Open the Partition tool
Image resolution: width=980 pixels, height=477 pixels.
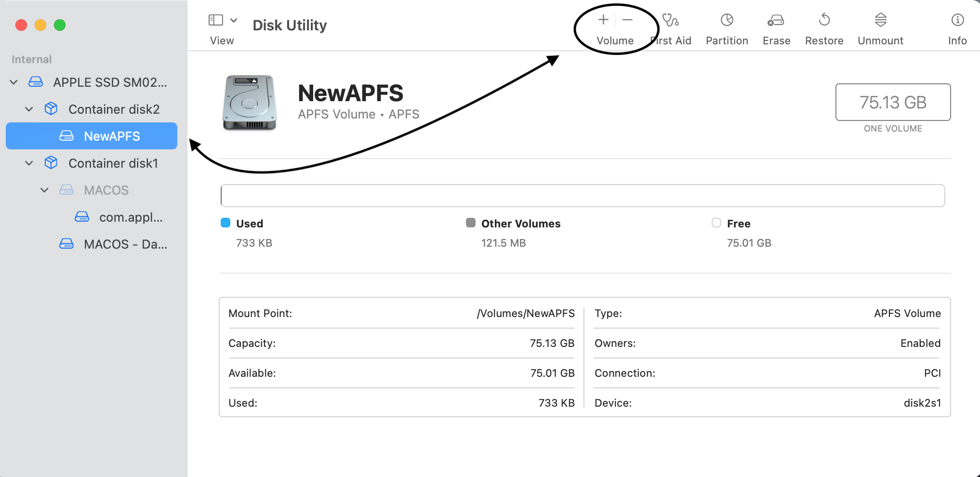click(x=727, y=20)
